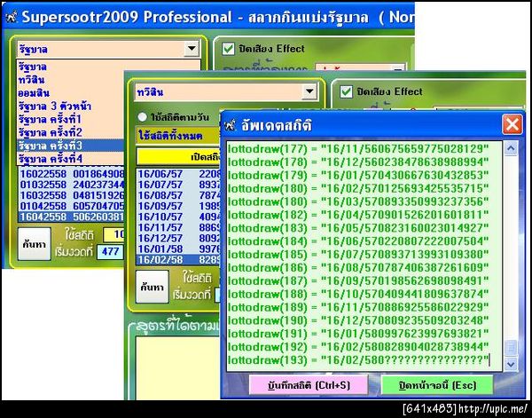This screenshot has width=532, height=418.
Task: Click the scrollbar down arrow in stats dialog
Action: pos(511,364)
